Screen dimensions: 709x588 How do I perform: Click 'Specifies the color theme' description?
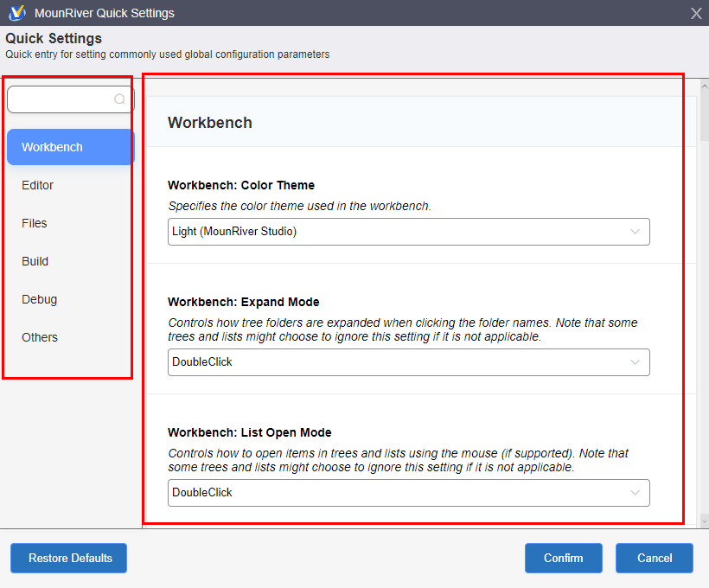coord(299,207)
